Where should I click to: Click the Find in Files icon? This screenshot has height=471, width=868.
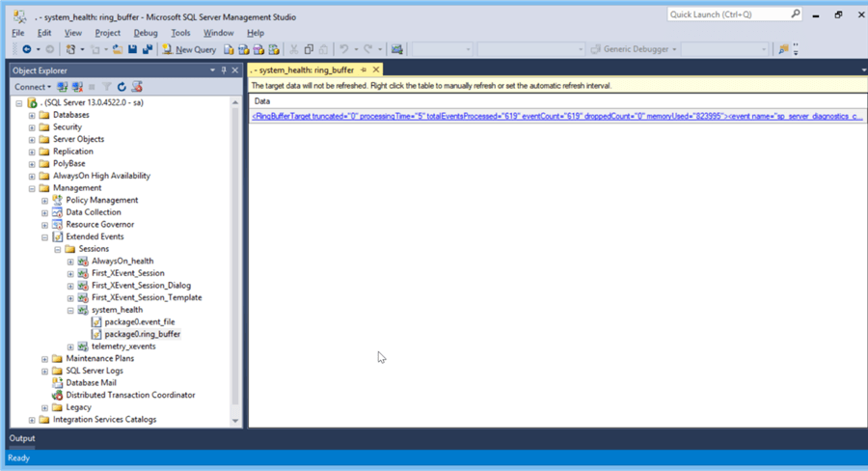click(x=783, y=49)
